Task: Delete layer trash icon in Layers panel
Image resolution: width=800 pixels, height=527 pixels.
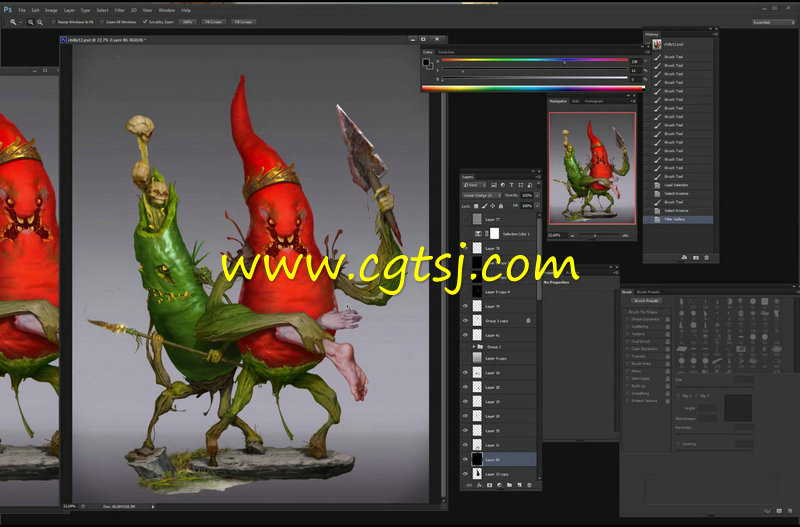Action: [529, 485]
